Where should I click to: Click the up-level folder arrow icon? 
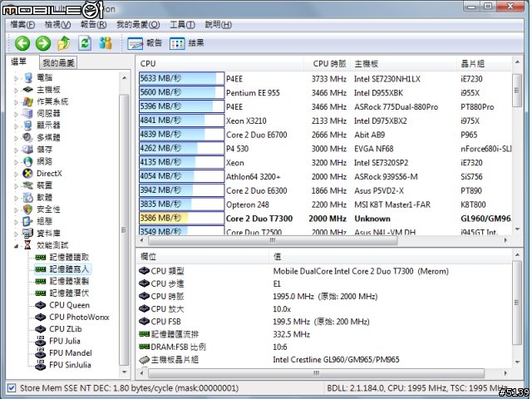(x=64, y=43)
